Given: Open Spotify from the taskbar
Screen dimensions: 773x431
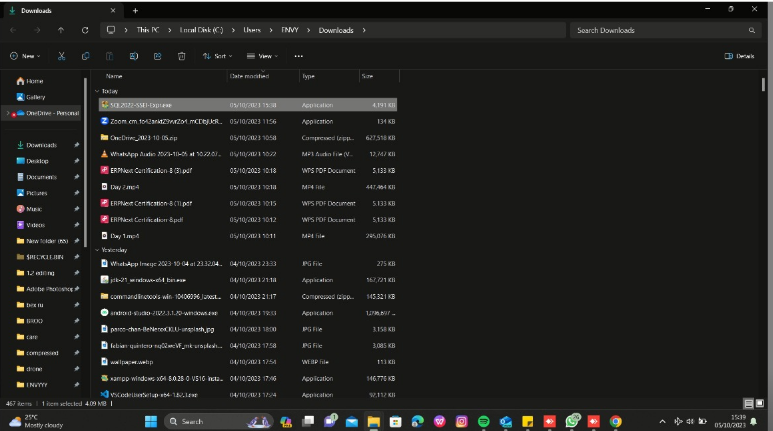Looking at the screenshot, I should (483, 422).
